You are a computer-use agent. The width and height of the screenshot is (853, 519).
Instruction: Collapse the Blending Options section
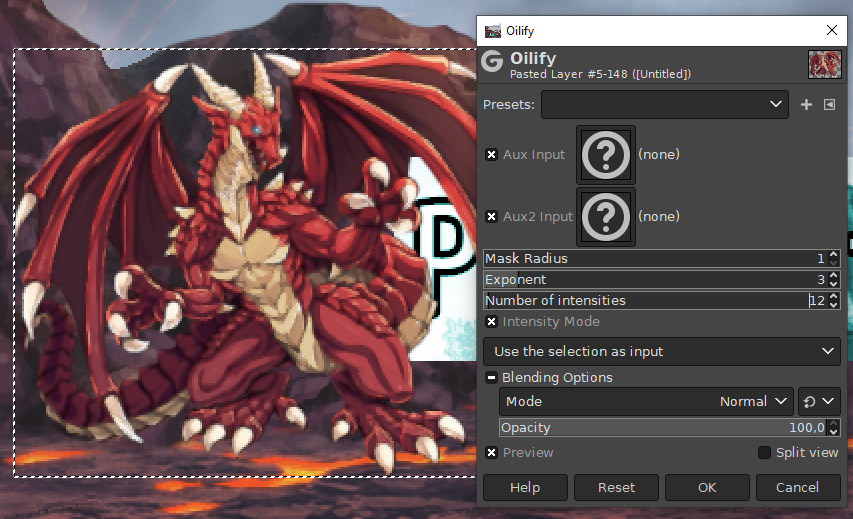coord(491,377)
